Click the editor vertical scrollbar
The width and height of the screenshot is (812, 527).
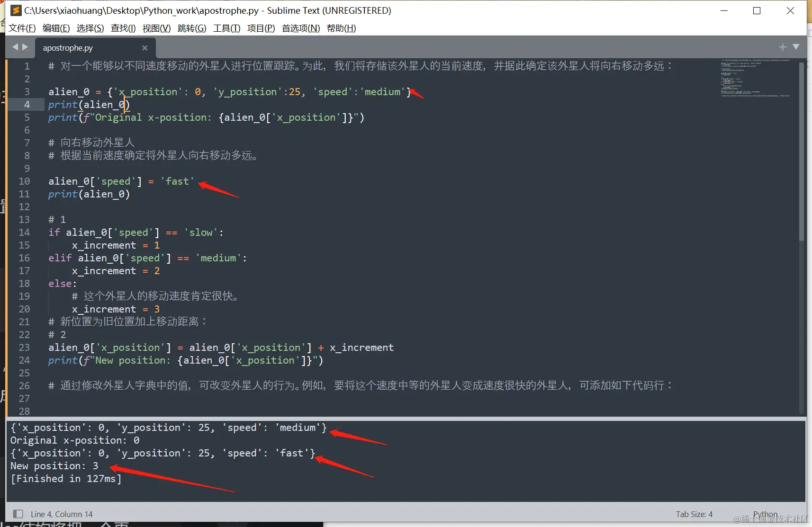click(802, 152)
